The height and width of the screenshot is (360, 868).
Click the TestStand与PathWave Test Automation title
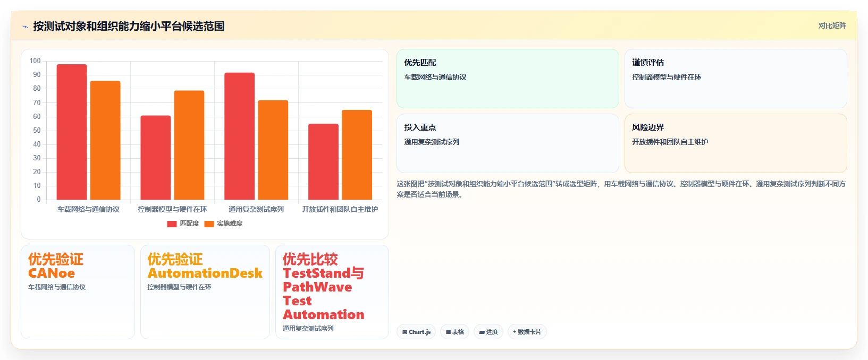(x=323, y=287)
